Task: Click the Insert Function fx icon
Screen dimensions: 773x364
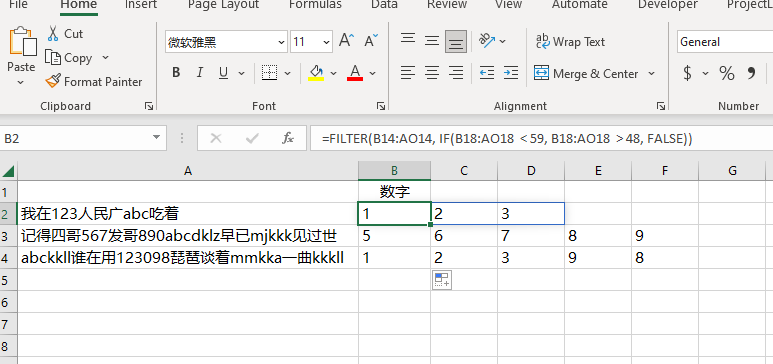Action: 288,139
